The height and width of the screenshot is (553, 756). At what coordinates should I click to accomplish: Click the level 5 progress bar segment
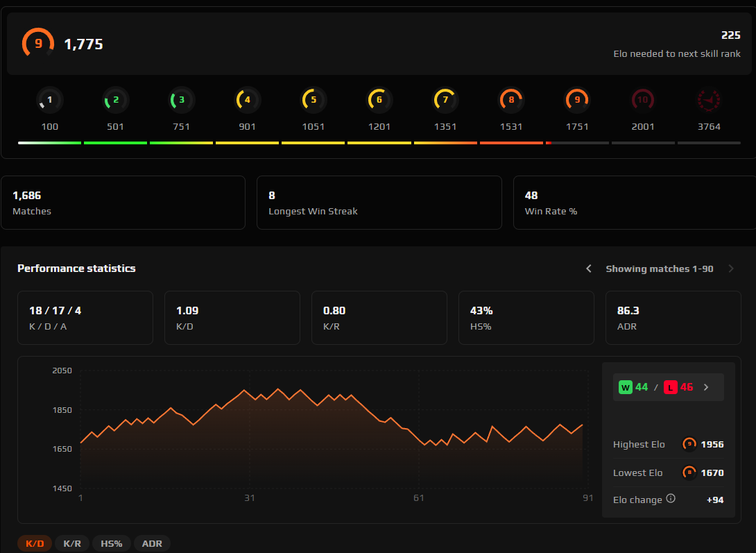click(313, 143)
